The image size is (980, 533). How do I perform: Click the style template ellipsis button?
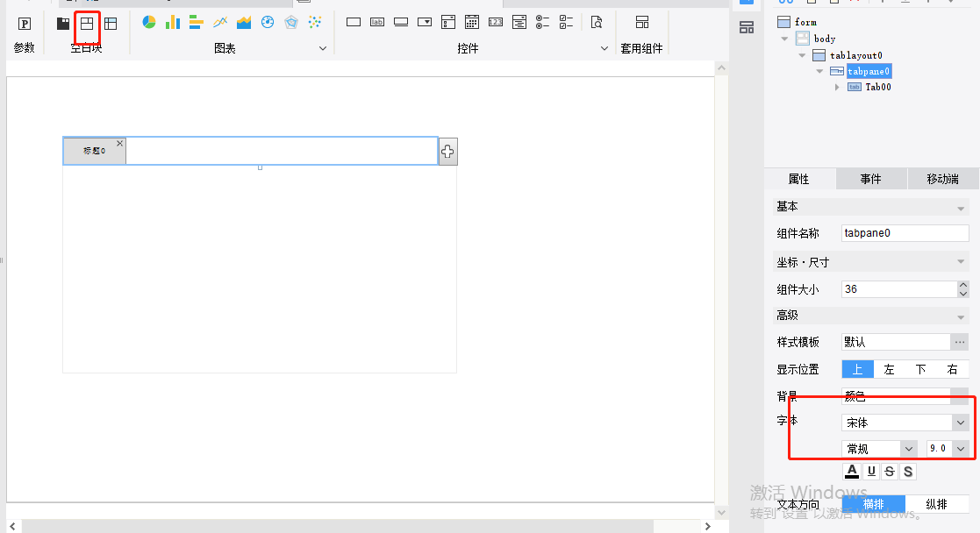(x=960, y=342)
